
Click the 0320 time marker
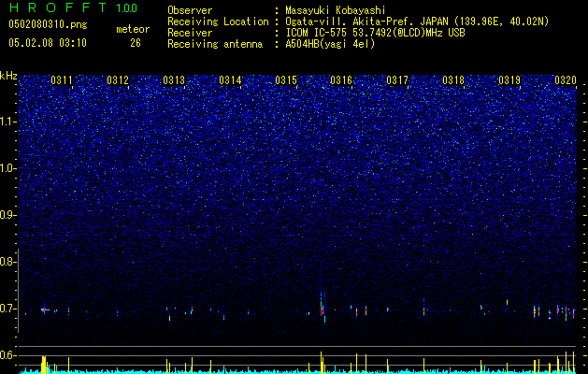tap(566, 80)
